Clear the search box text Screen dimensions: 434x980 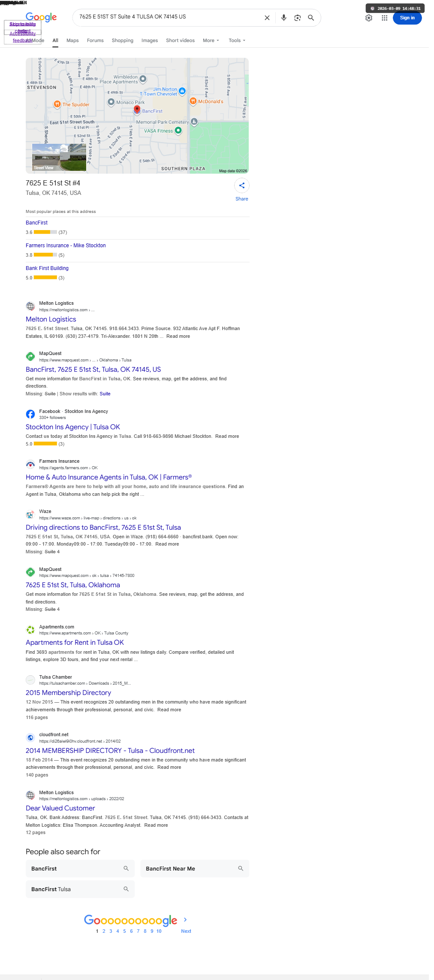267,18
